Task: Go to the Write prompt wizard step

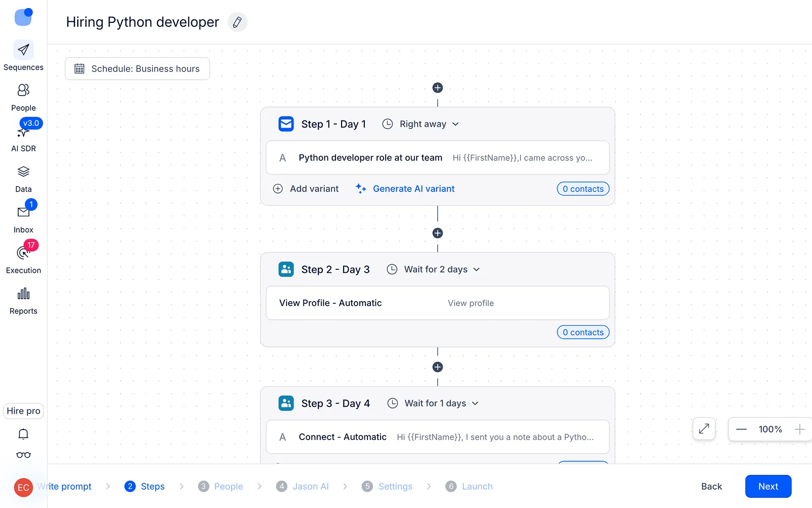Action: (x=64, y=486)
